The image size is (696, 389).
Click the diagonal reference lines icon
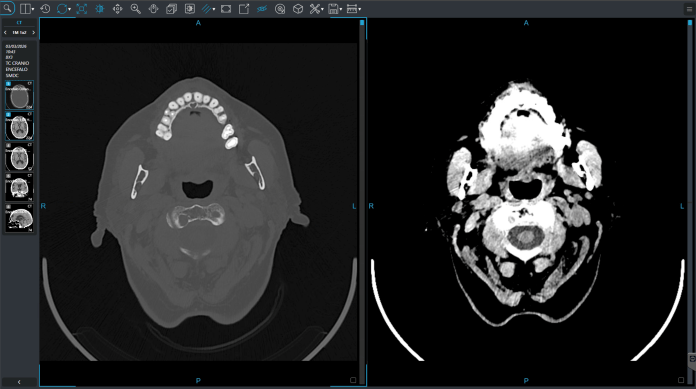(x=206, y=8)
